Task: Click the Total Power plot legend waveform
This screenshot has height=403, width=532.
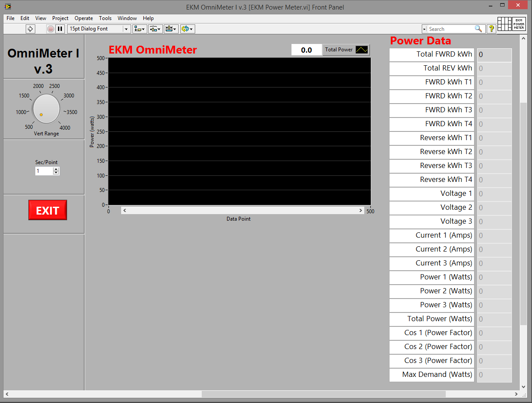Action: 362,50
